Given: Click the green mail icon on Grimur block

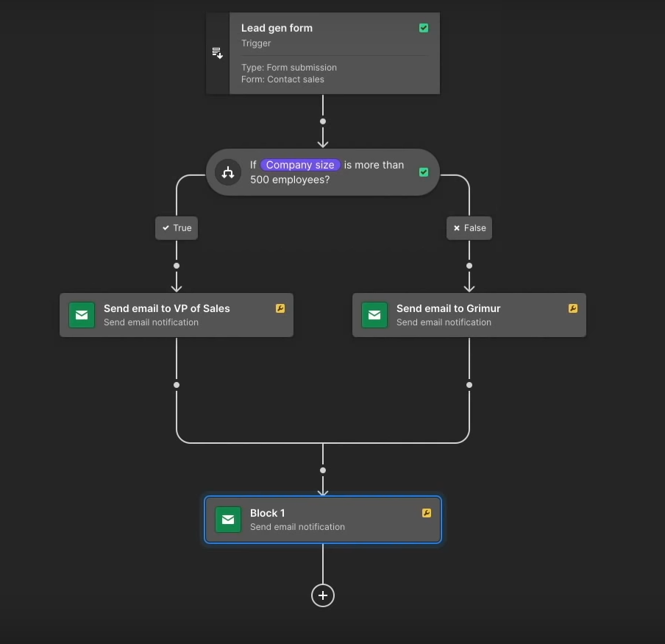Looking at the screenshot, I should pyautogui.click(x=374, y=315).
